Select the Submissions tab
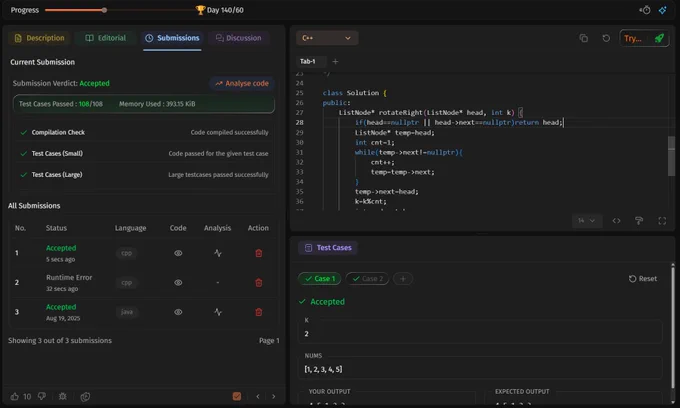The width and height of the screenshot is (680, 408). click(172, 38)
